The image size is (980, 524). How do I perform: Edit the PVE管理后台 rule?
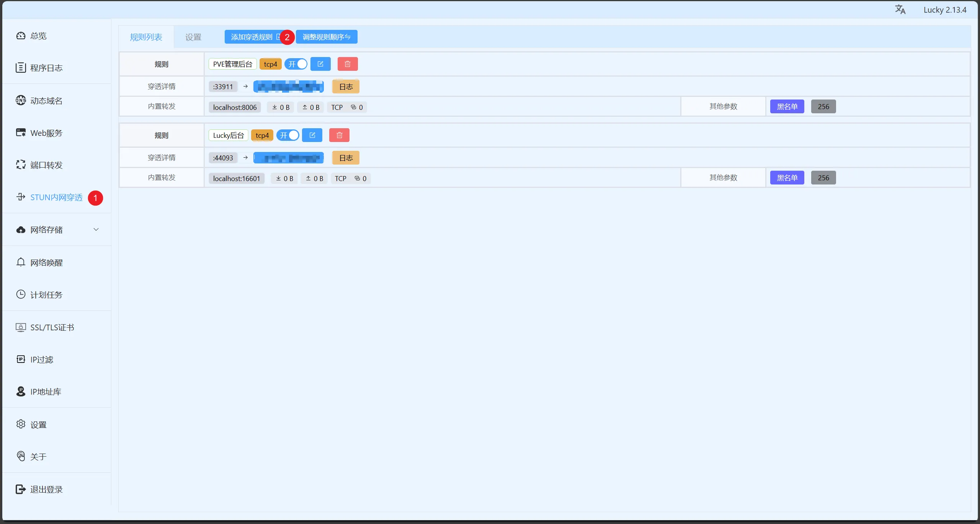click(x=320, y=64)
